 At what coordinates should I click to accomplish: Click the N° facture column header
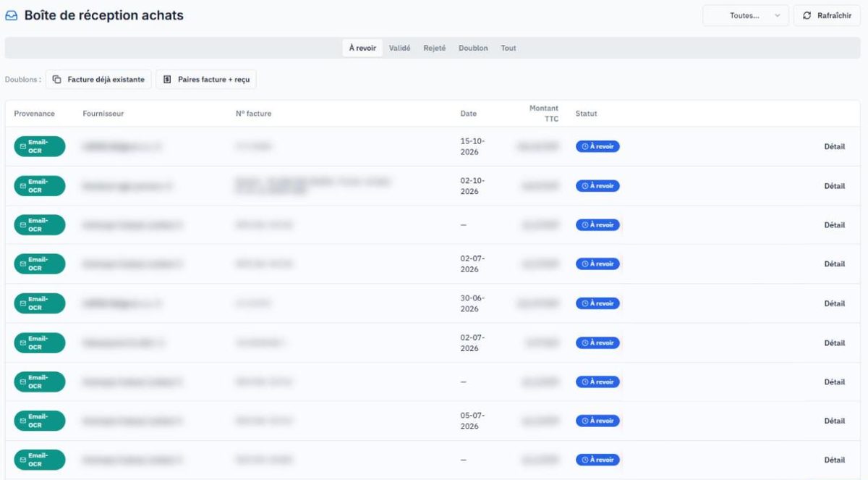pyautogui.click(x=253, y=114)
